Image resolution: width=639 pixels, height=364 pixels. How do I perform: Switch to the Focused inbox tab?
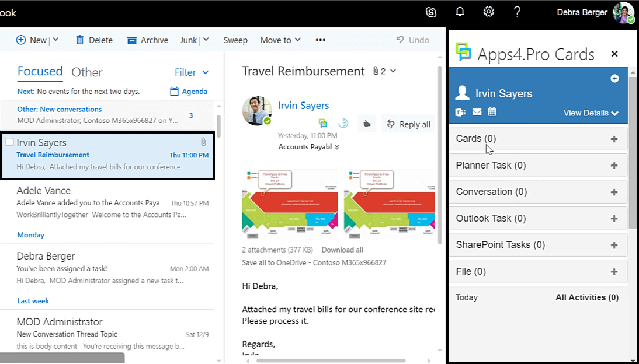[40, 71]
